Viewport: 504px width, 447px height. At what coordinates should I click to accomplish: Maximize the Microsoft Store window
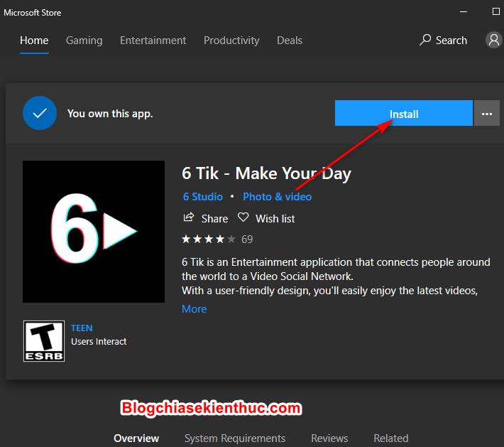click(496, 11)
